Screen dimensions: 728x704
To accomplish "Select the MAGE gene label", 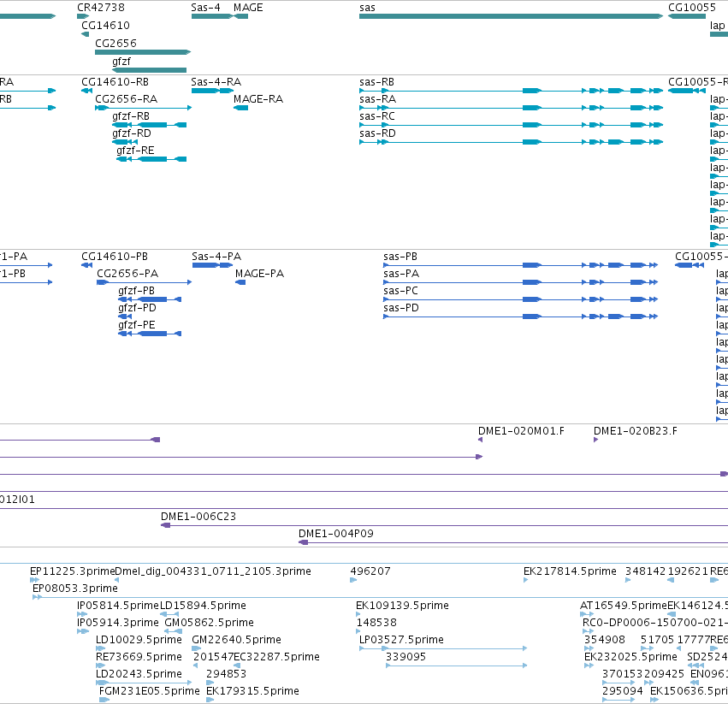I will [248, 8].
